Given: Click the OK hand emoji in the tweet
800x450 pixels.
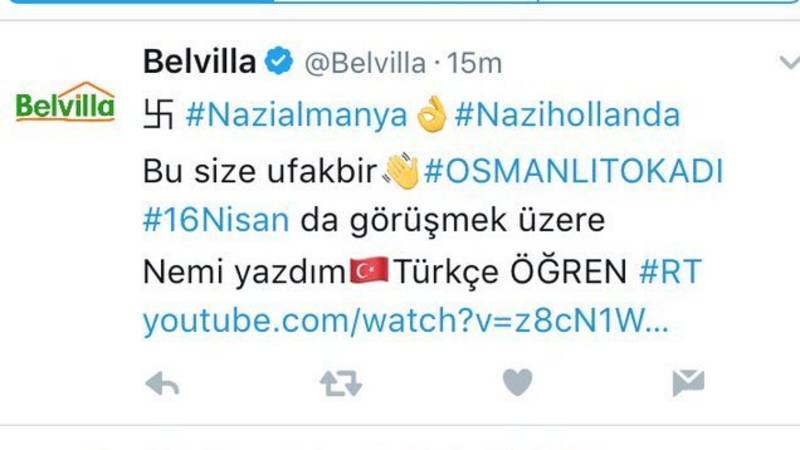Looking at the screenshot, I should 431,114.
